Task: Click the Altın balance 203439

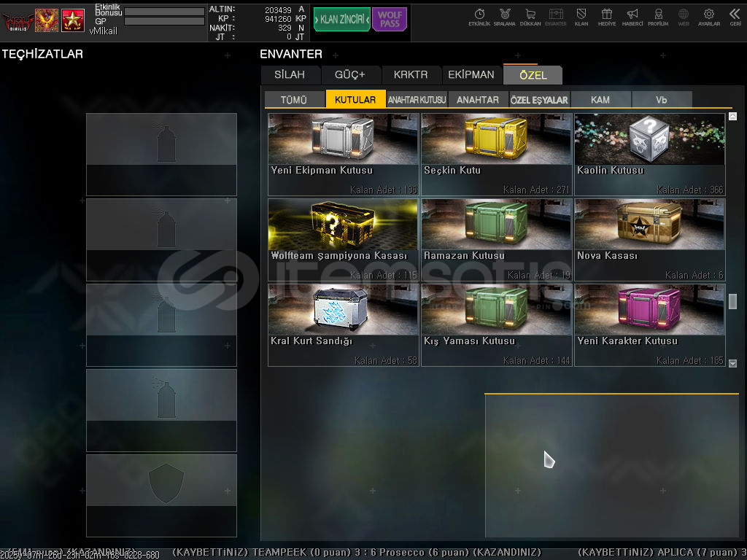Action: coord(278,9)
